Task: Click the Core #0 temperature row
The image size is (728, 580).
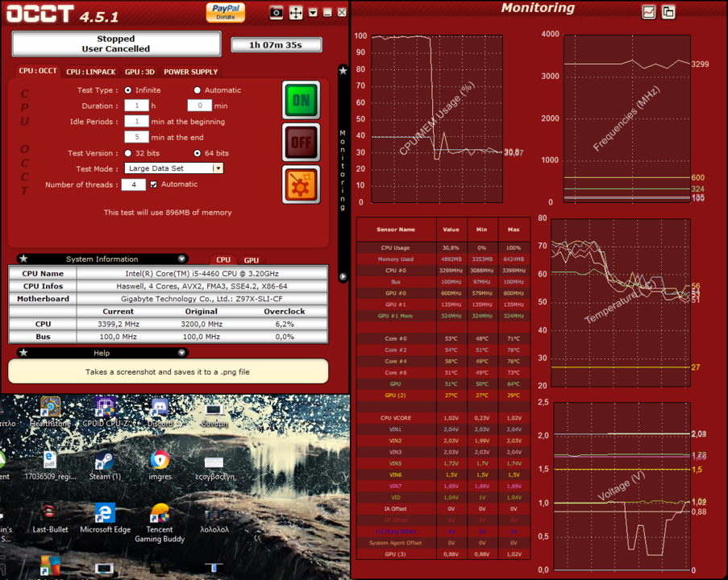Action: [x=443, y=338]
